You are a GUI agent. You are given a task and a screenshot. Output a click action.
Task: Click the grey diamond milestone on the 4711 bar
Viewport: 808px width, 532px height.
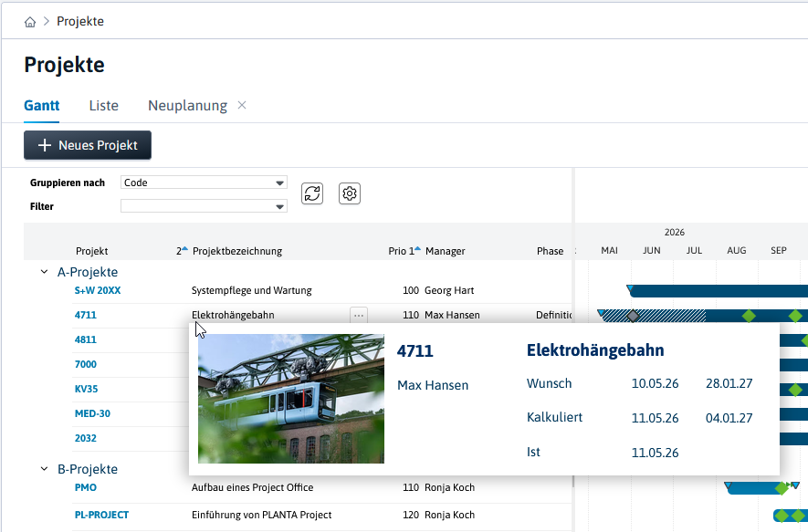[x=633, y=316]
